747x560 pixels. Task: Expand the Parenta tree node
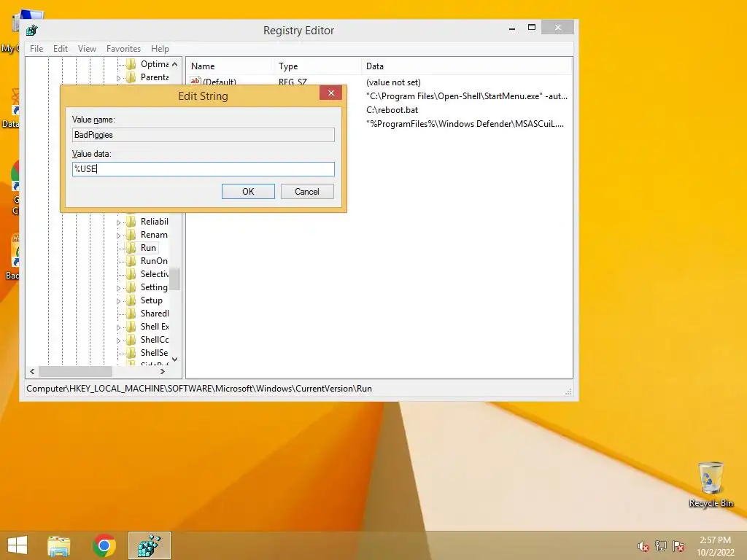(119, 78)
